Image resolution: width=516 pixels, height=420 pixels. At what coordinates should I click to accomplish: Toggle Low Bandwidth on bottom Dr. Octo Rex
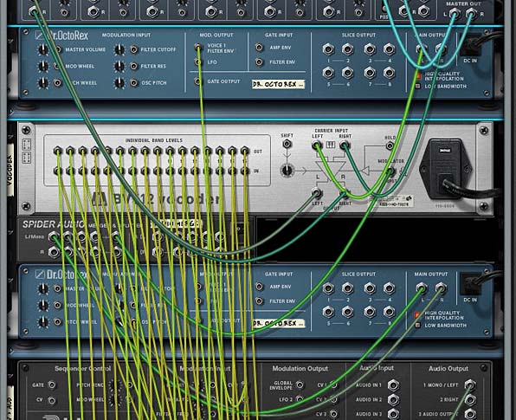coord(418,326)
